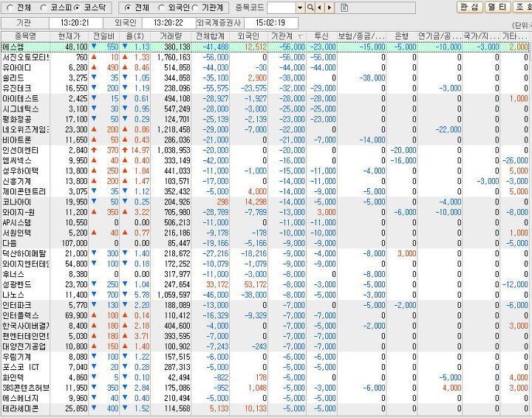Click the previous stock arrow icon
532x418 pixels.
point(320,7)
